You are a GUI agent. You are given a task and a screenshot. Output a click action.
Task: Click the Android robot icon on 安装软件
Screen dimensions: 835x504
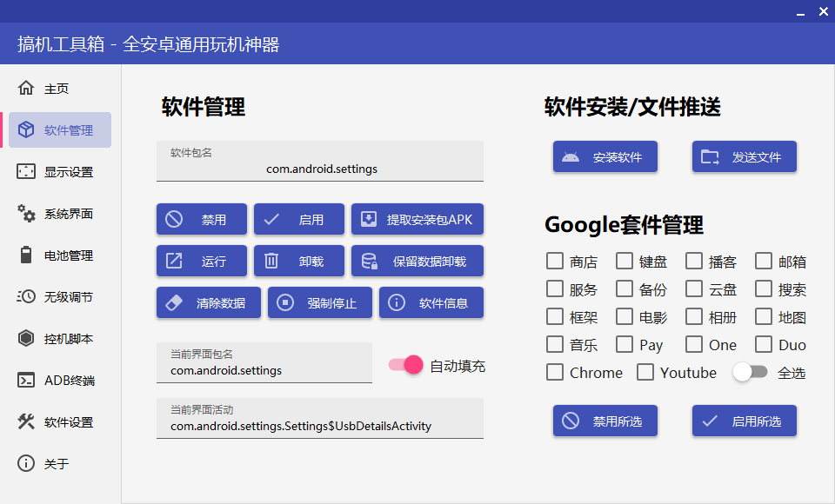(573, 156)
